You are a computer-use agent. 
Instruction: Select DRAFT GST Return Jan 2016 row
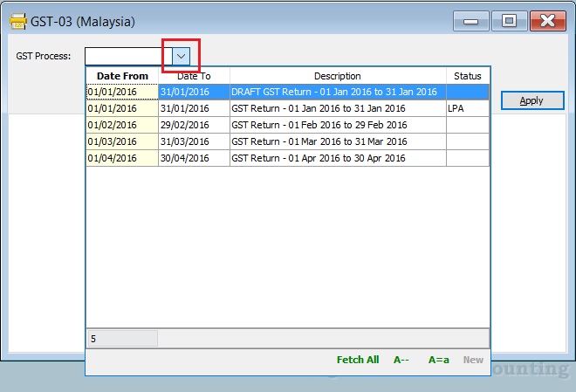point(333,92)
